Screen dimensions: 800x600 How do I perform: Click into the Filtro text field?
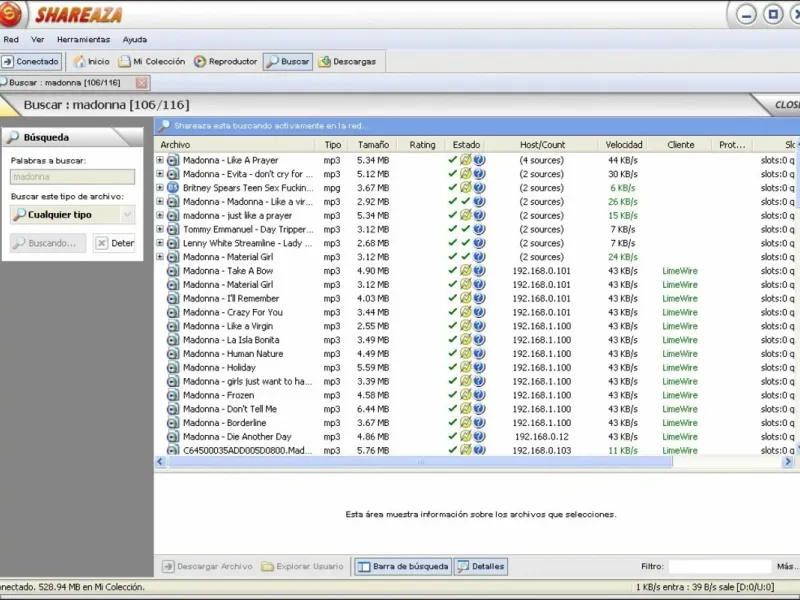(x=719, y=567)
